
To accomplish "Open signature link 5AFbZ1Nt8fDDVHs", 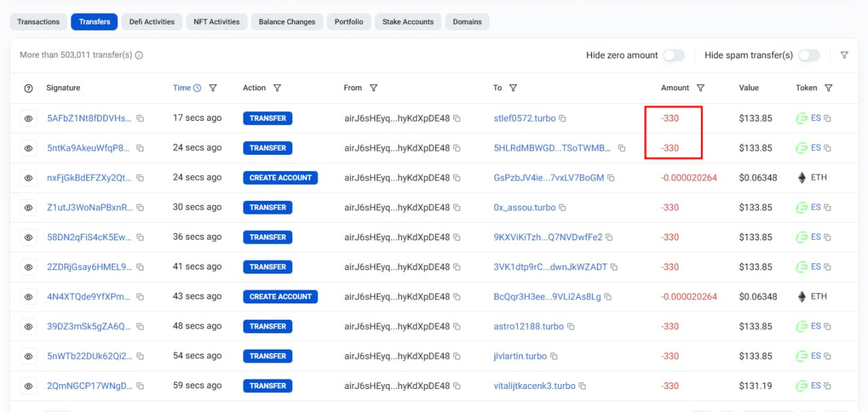I will (90, 118).
